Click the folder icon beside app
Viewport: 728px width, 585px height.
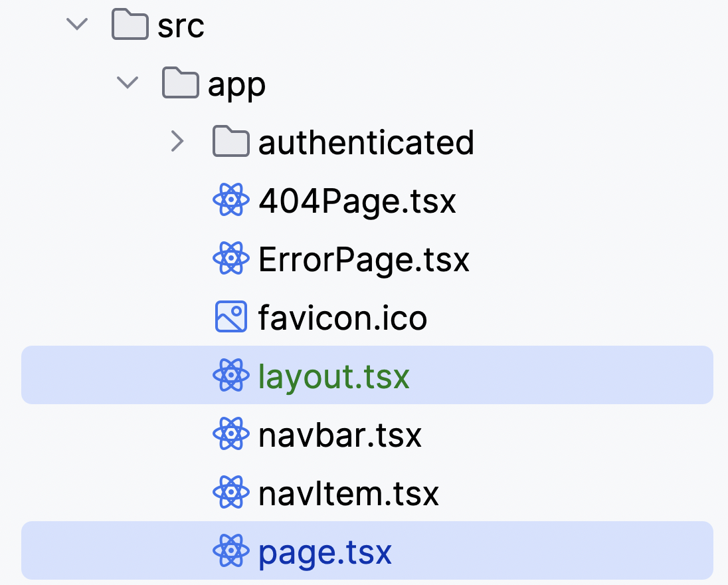(180, 83)
